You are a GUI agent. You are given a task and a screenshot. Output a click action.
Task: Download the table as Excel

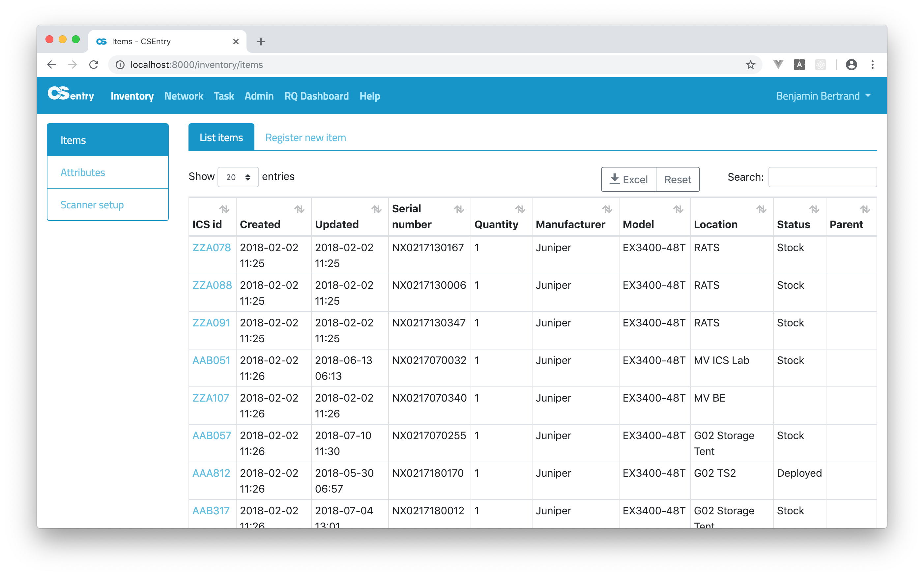(628, 179)
